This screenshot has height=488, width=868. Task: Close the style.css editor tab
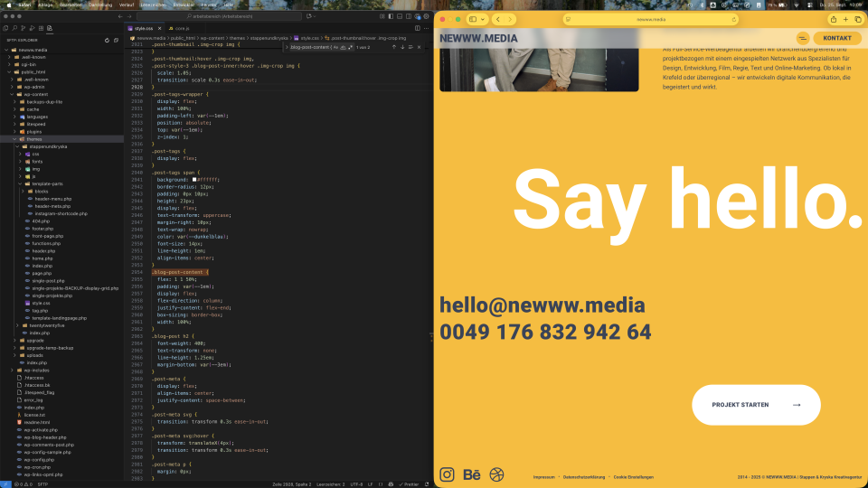tap(159, 28)
